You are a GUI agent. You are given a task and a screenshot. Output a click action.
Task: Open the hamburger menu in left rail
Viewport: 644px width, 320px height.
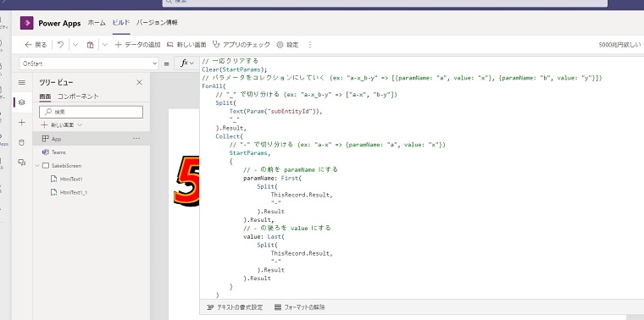[x=22, y=82]
